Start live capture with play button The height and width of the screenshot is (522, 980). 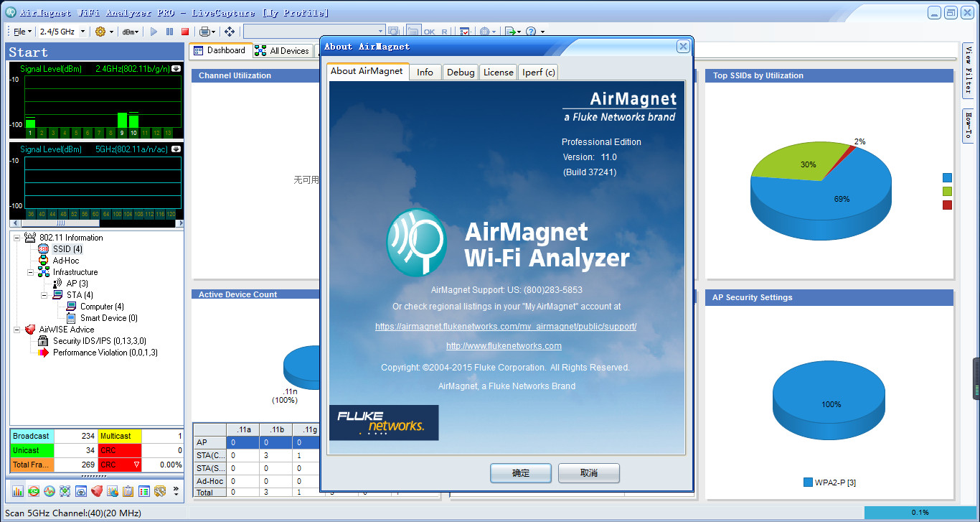coord(154,32)
